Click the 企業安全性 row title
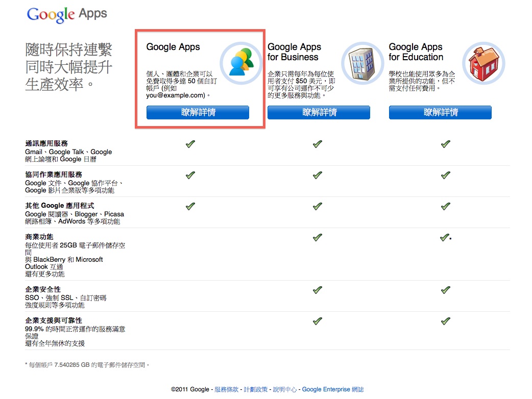 pos(43,289)
